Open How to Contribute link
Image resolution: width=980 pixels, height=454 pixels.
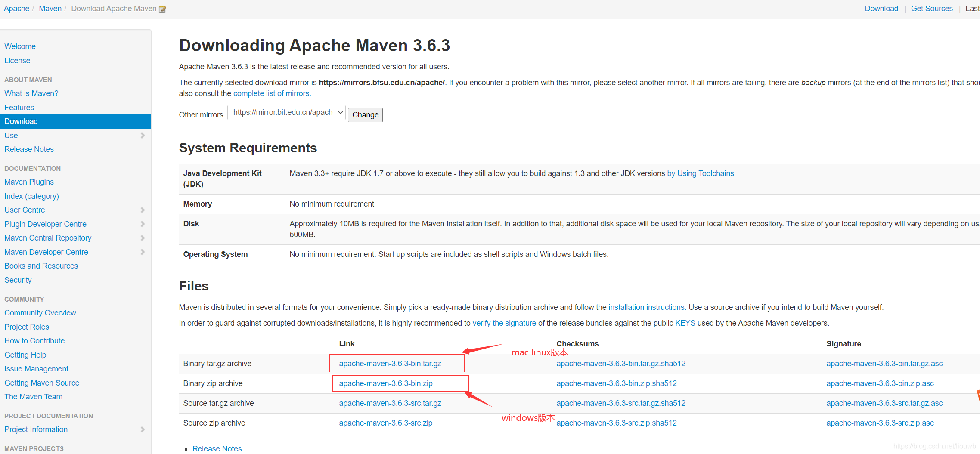click(34, 341)
